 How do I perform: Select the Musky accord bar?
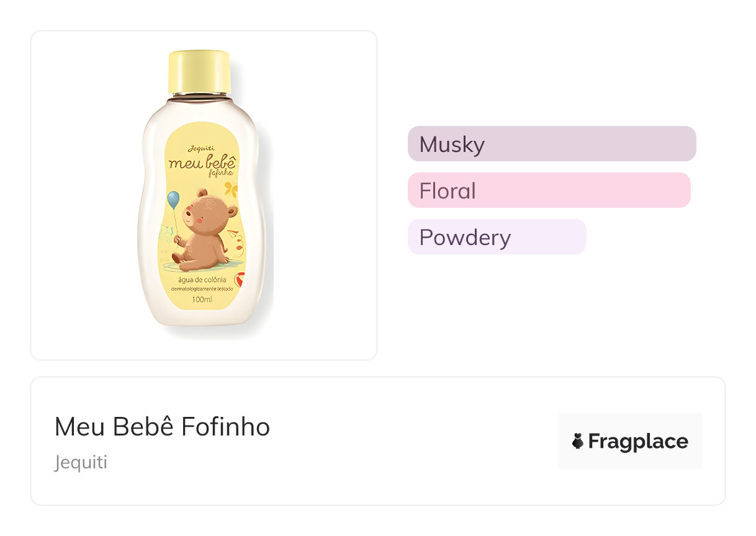point(551,144)
